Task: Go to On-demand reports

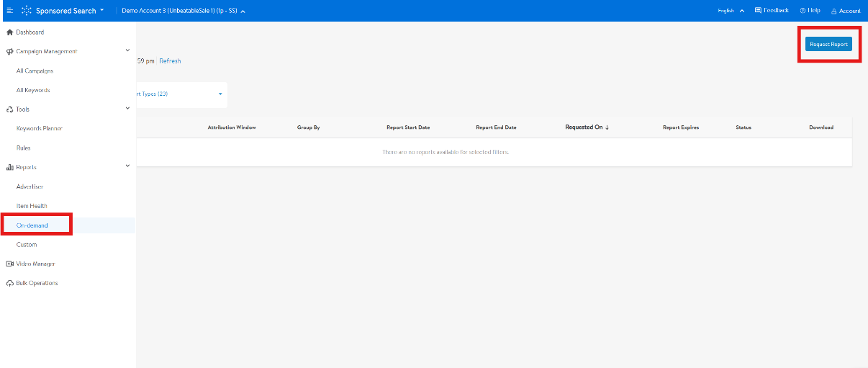Action: pos(32,225)
